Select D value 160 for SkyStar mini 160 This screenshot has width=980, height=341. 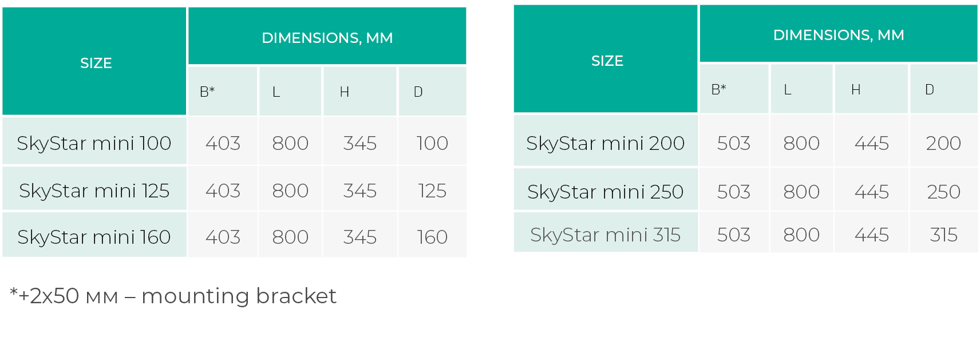432,237
